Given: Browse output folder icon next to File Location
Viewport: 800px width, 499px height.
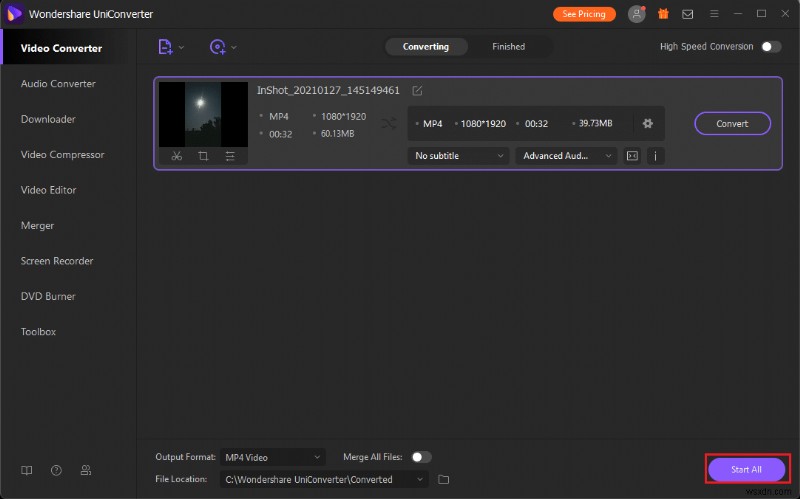Looking at the screenshot, I should 444,479.
